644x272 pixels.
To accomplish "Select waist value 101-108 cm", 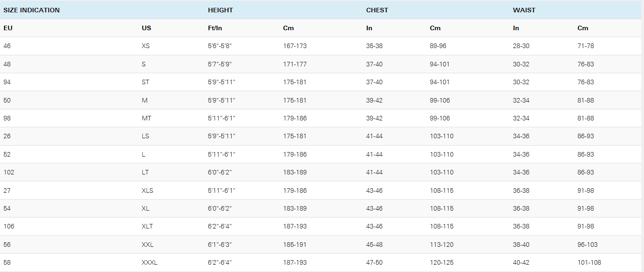I will tap(589, 262).
